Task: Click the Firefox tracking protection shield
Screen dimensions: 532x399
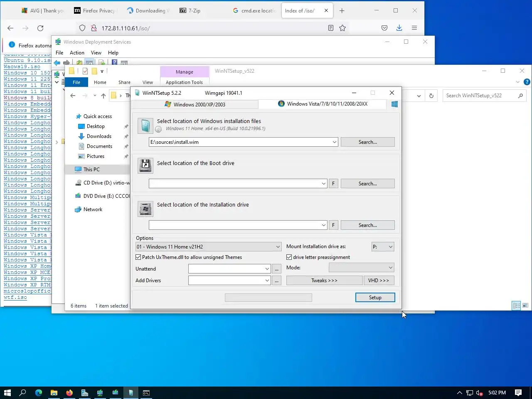Action: point(82,28)
